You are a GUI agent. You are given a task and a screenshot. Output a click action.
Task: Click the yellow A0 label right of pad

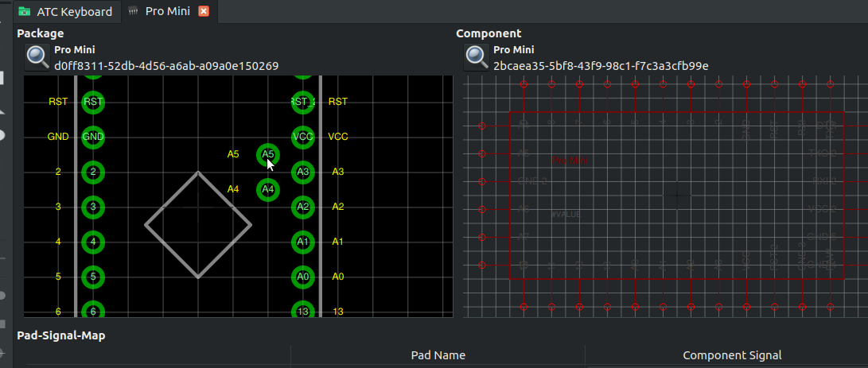[337, 277]
